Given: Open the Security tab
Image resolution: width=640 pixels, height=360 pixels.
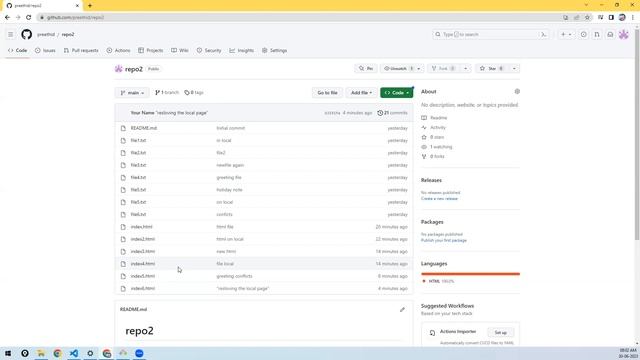Looking at the screenshot, I should tap(209, 51).
